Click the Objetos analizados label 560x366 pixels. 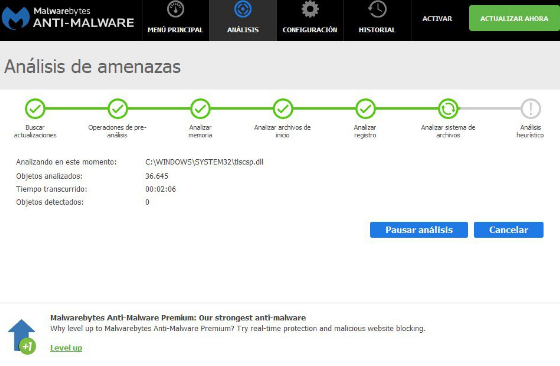click(49, 176)
